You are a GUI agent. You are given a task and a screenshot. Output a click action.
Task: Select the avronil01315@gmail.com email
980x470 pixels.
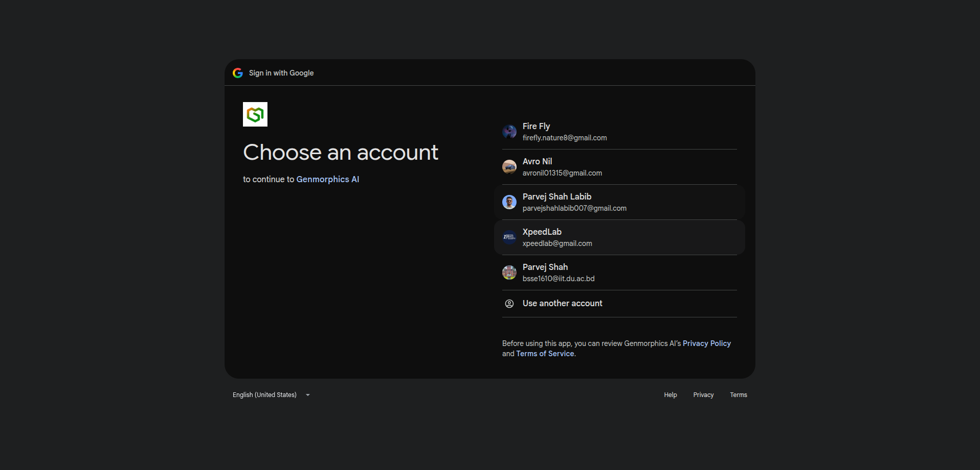[562, 173]
